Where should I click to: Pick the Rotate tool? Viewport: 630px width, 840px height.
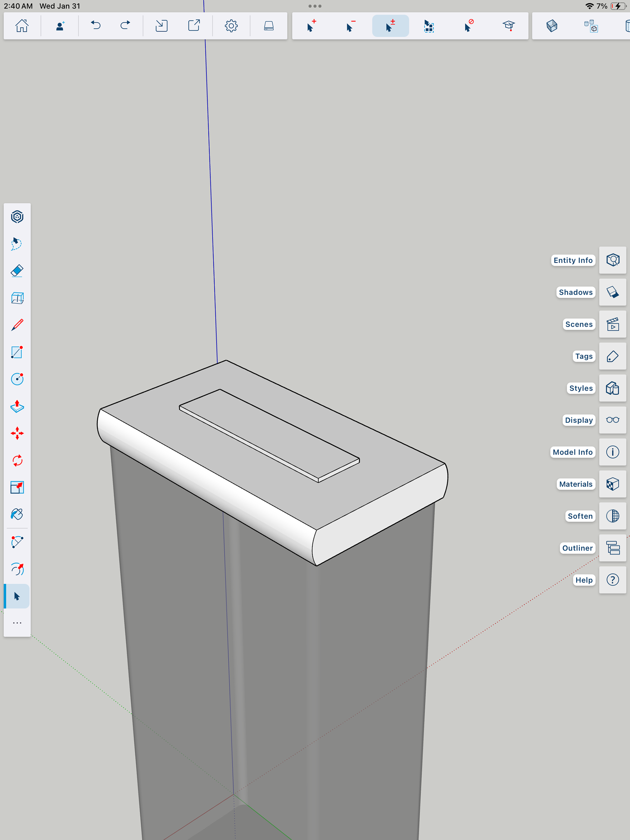(17, 461)
